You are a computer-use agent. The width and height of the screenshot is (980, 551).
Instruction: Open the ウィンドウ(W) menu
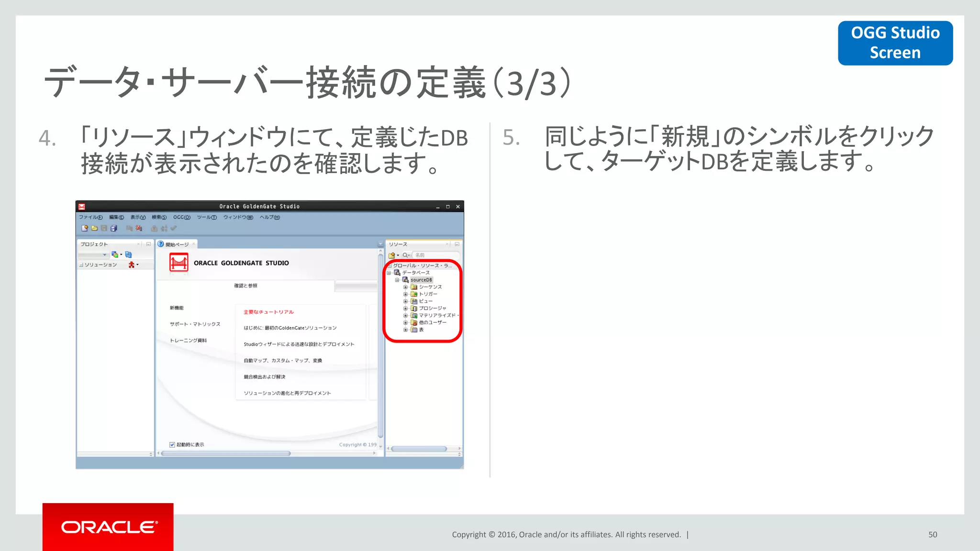click(x=238, y=217)
